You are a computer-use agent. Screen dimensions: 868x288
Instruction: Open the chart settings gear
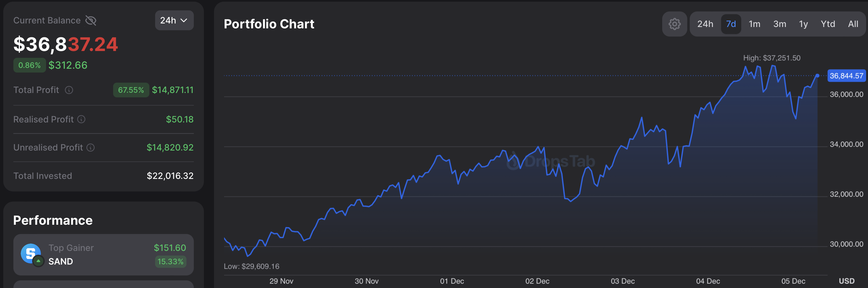[674, 24]
